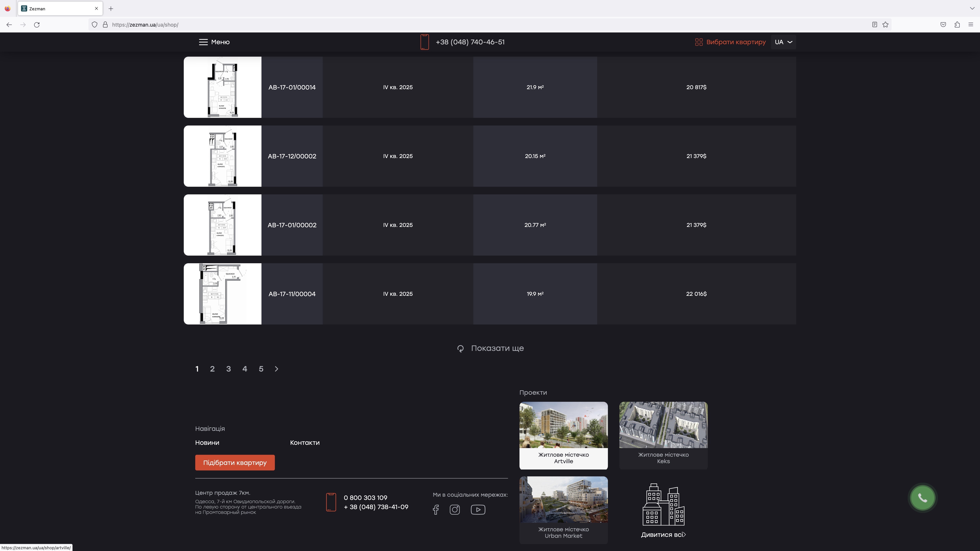Bookmark page with the star icon
The width and height of the screenshot is (980, 551).
(x=885, y=25)
